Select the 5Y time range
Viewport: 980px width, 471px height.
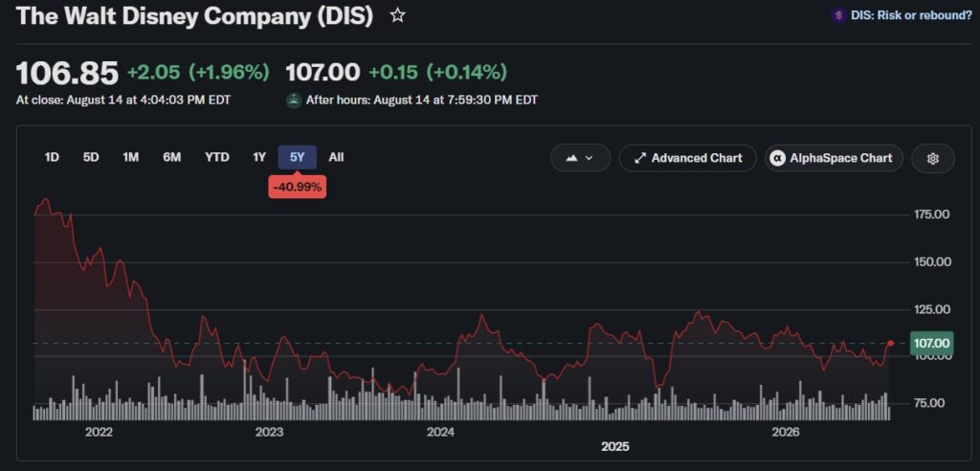coord(298,157)
